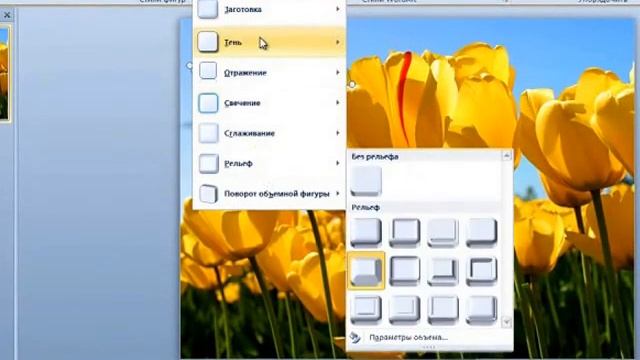640x360 pixels.
Task: Open the Рельеф bevel submenu
Action: [269, 163]
